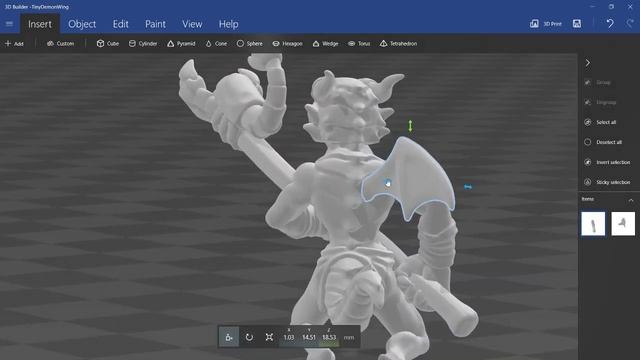Click Group in the side panel
This screenshot has height=360, width=640.
598,82
